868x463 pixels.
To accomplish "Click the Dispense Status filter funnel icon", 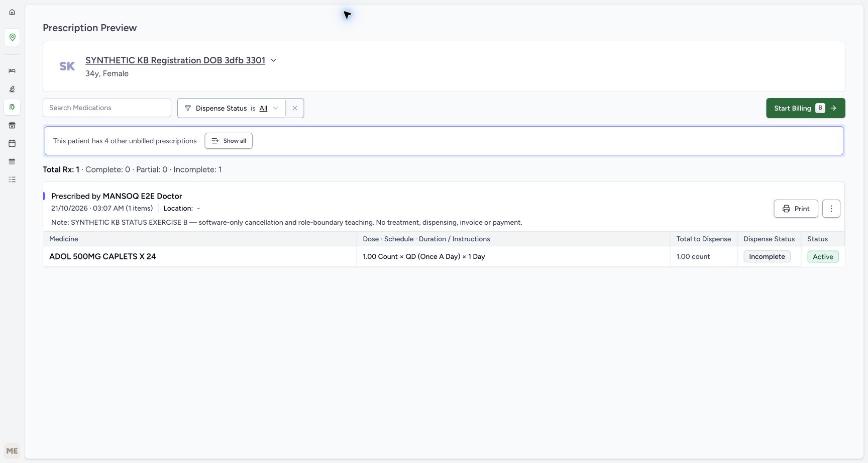I will click(x=188, y=108).
